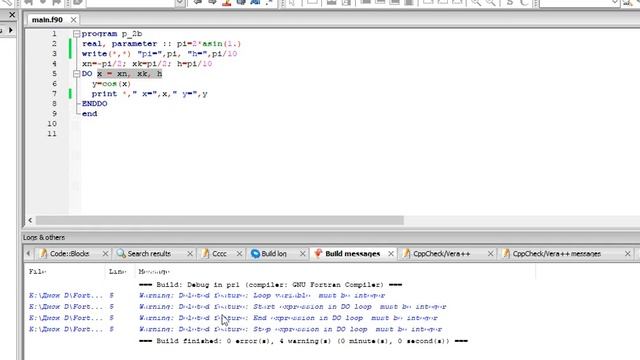Open the Build log tab
The image size is (640, 360).
273,253
